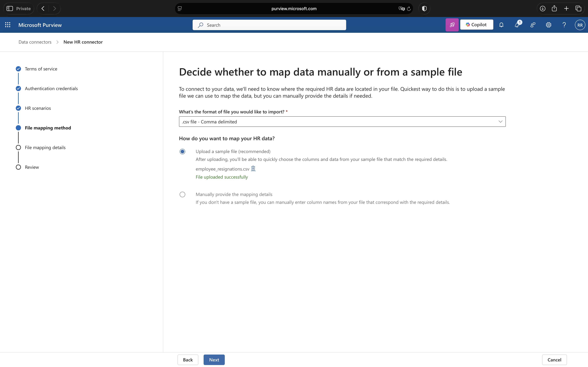Image resolution: width=588 pixels, height=367 pixels.
Task: Open the settings gear in Purview header
Action: pyautogui.click(x=548, y=25)
